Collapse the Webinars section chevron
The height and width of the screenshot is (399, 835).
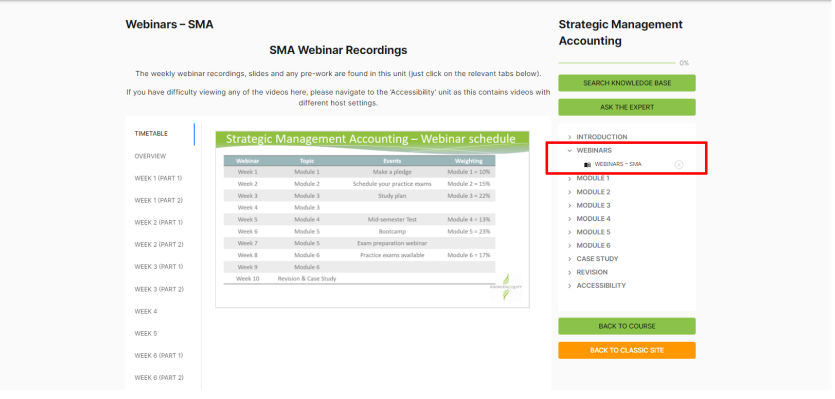coord(570,151)
